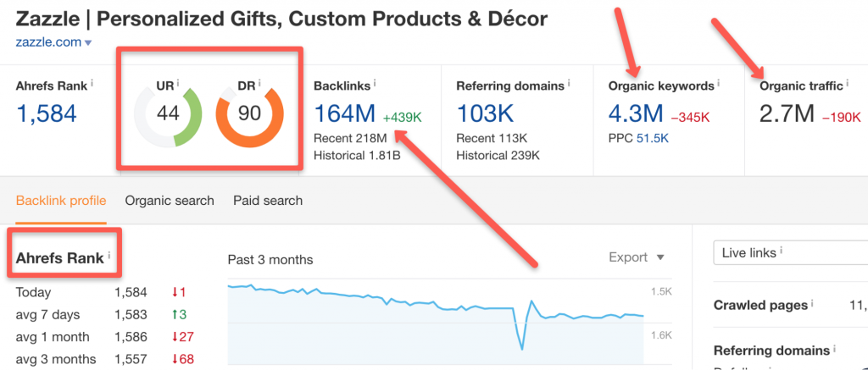Screen dimensions: 868x370
Task: Click the Recent 218M backlinks text
Action: coord(350,138)
